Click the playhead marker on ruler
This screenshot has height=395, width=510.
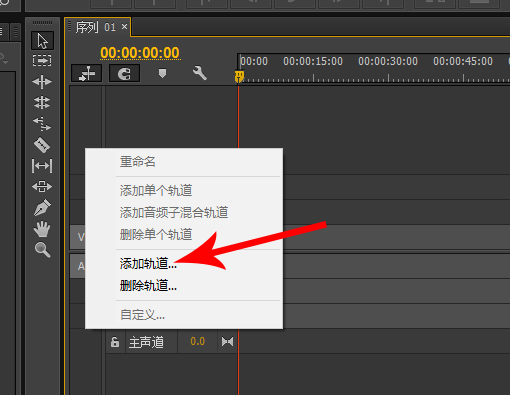[x=239, y=76]
